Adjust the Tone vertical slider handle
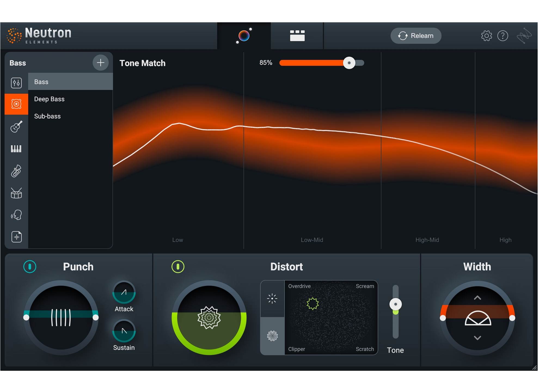The height and width of the screenshot is (392, 539). 396,304
